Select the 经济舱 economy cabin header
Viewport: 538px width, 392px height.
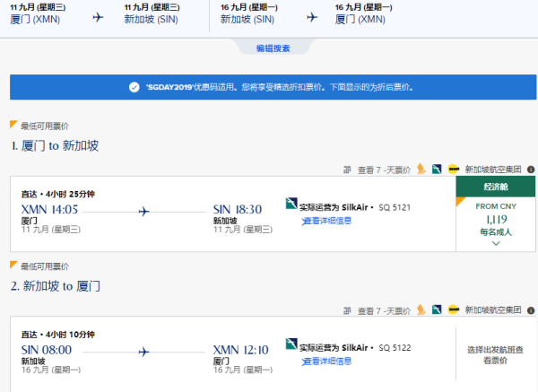click(x=496, y=187)
